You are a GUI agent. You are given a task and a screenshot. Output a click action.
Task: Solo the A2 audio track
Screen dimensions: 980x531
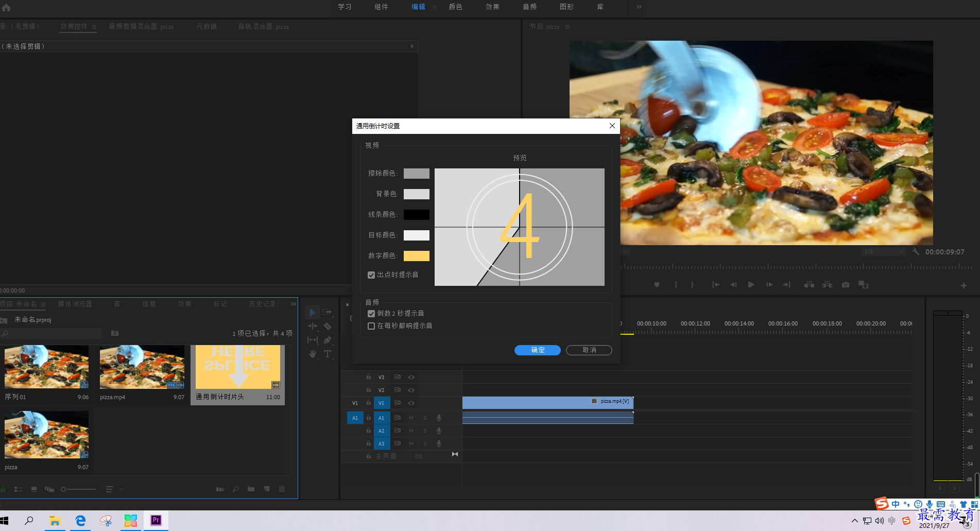coord(425,431)
